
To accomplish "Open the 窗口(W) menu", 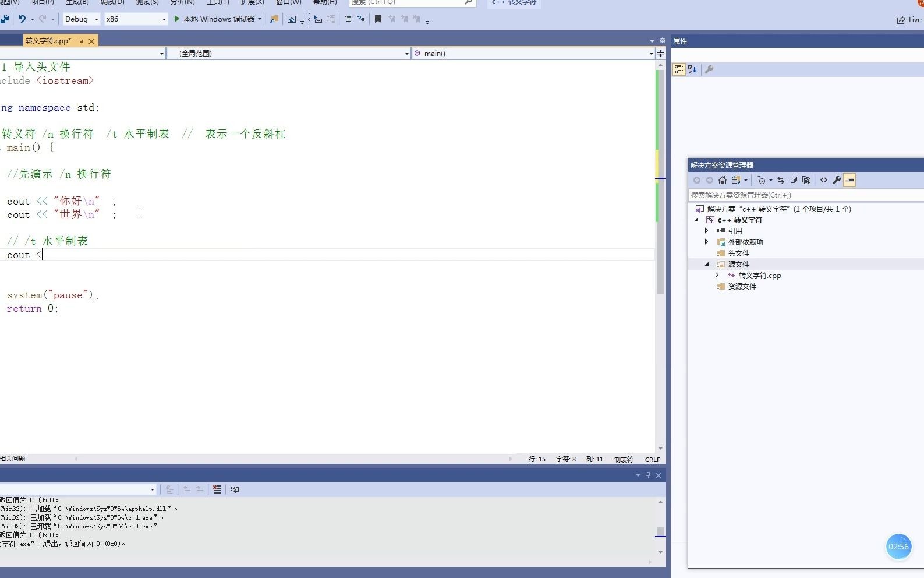I will (x=288, y=2).
